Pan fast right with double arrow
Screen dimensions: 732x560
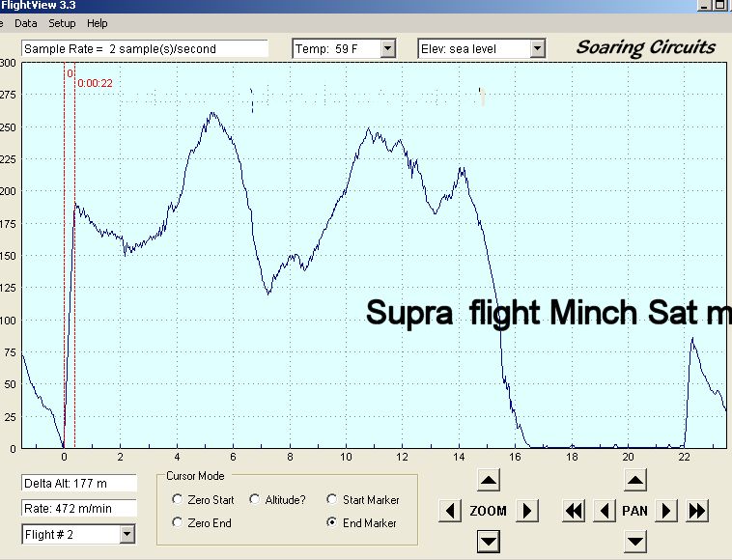point(697,511)
